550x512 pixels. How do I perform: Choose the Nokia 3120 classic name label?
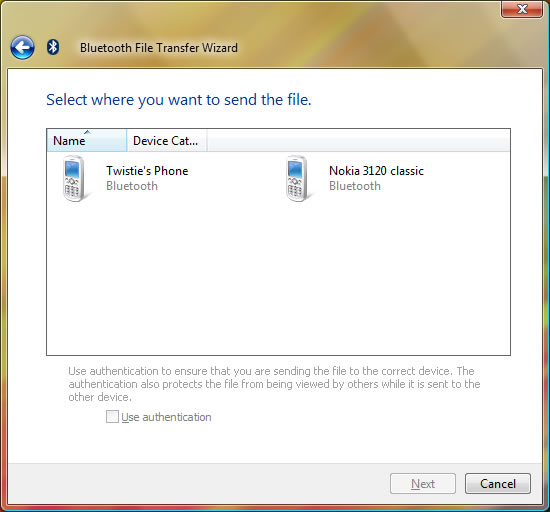(376, 171)
